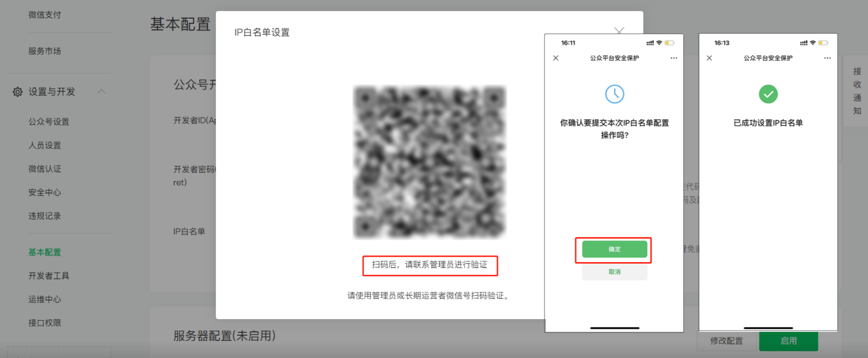Click the IP白名单设置 dialog title
Image resolution: width=868 pixels, height=358 pixels.
(x=262, y=32)
